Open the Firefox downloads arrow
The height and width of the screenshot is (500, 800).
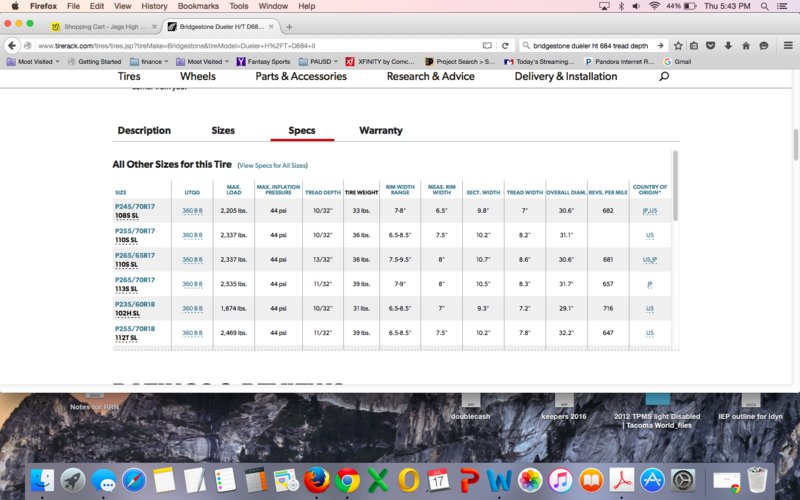pyautogui.click(x=728, y=45)
